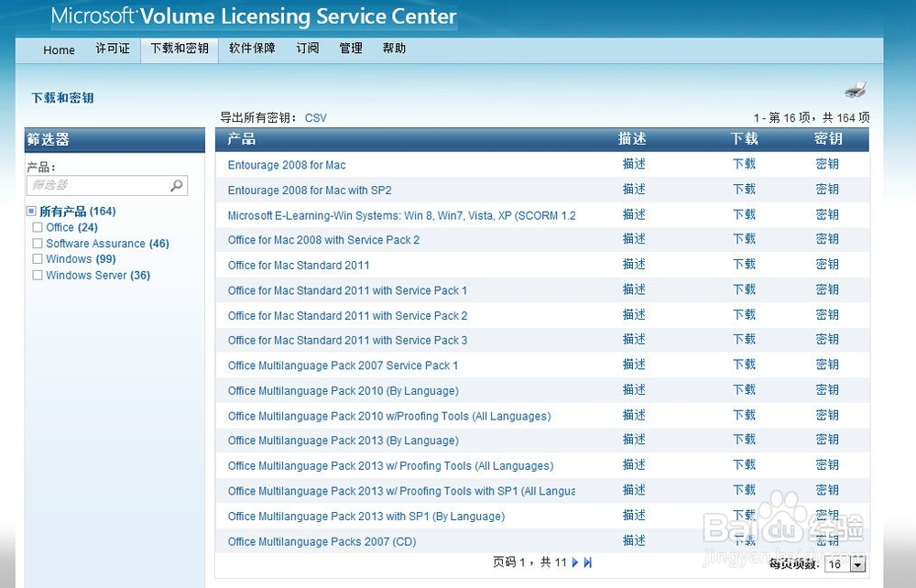
Task: Open Office Multilanguage Pack 2013 (By Language)
Action: coord(343,441)
